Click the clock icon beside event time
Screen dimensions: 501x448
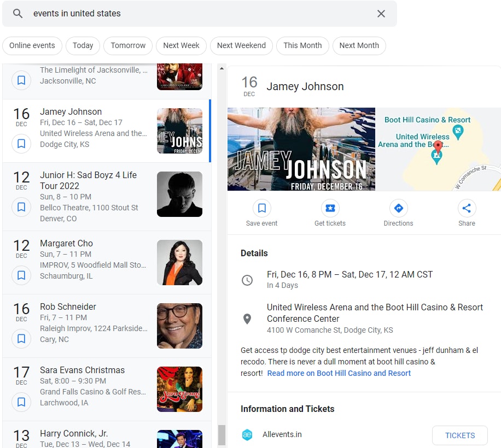click(x=247, y=280)
